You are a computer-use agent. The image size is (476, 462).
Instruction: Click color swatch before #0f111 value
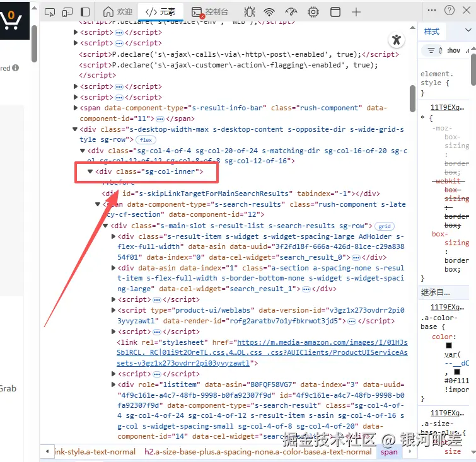point(457,372)
